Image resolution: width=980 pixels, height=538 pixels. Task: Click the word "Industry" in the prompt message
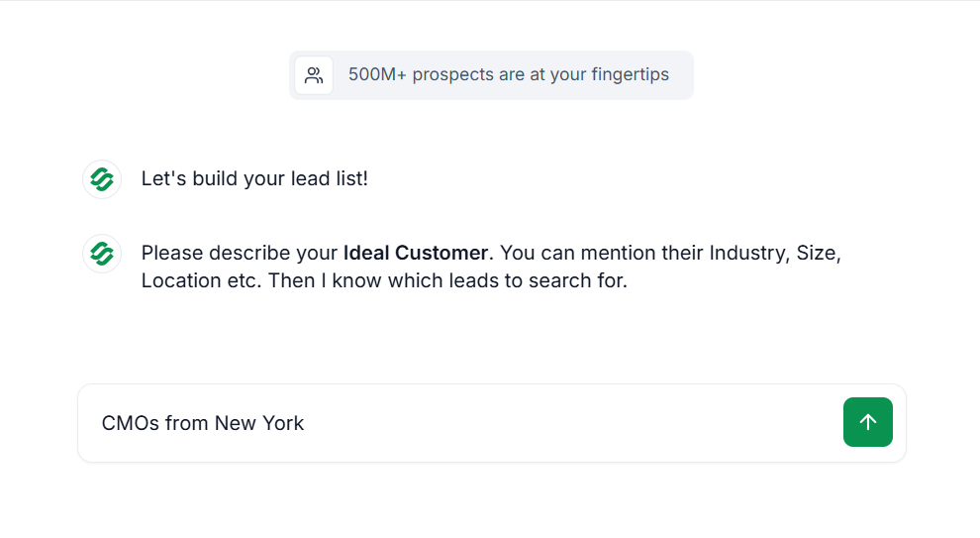click(x=748, y=253)
